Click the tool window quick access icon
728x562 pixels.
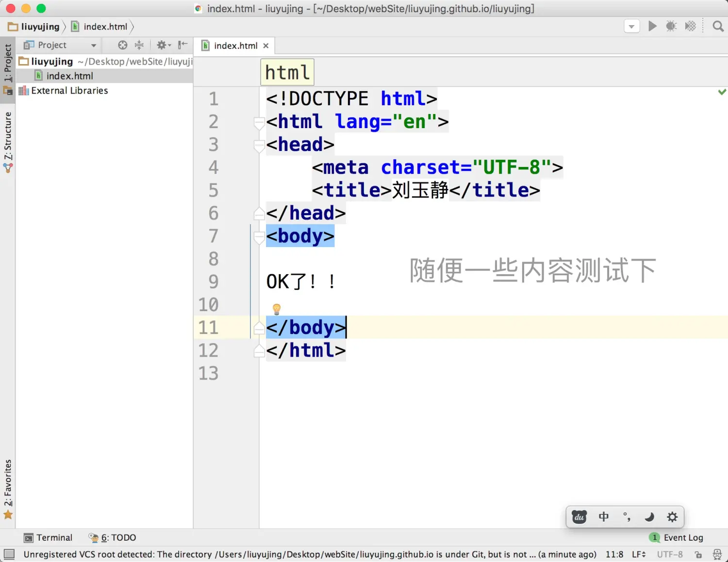click(9, 554)
